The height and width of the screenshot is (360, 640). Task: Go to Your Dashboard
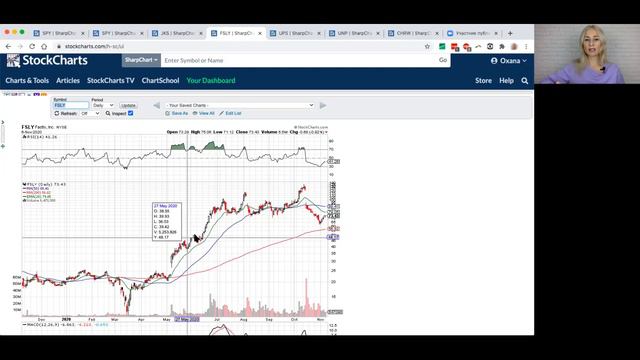pyautogui.click(x=211, y=80)
